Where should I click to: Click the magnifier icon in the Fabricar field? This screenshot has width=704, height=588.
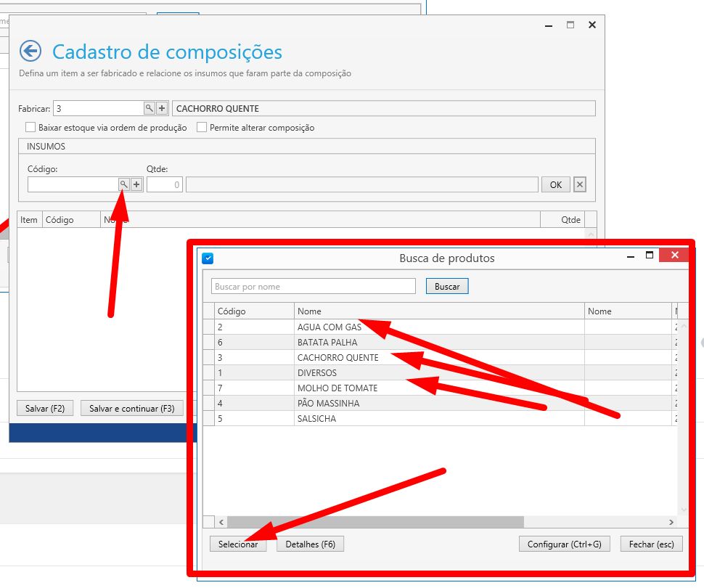coord(149,108)
